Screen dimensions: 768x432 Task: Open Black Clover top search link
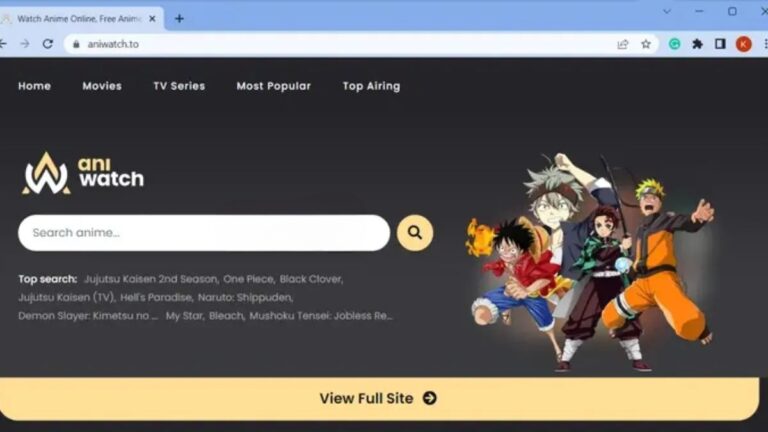pyautogui.click(x=312, y=279)
